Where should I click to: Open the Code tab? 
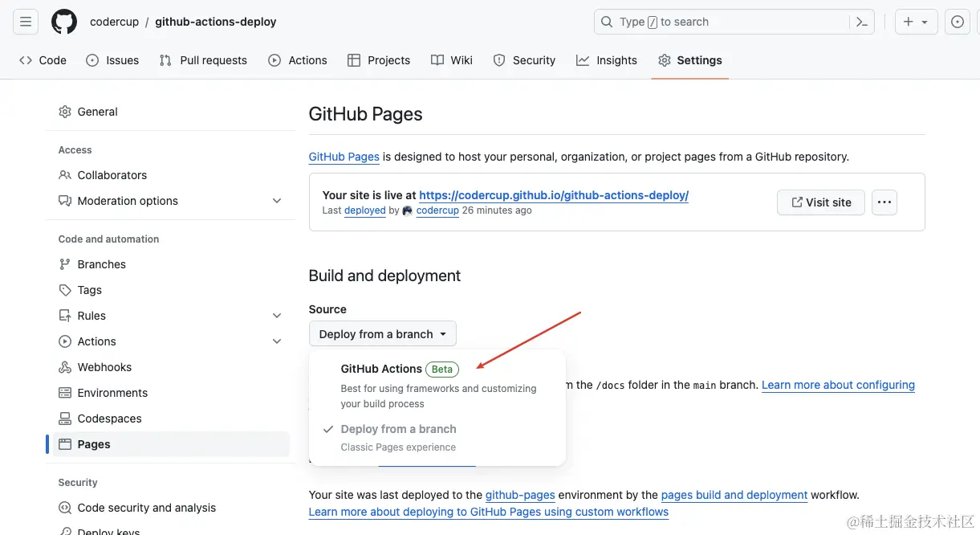[43, 60]
